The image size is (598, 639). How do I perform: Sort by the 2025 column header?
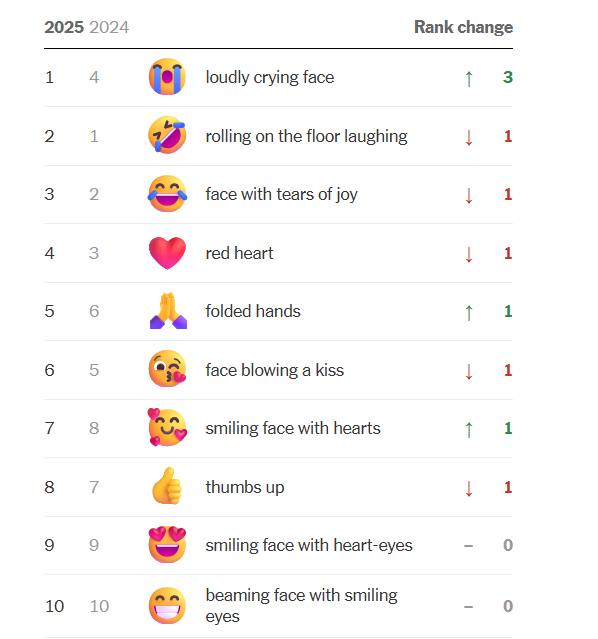[64, 27]
